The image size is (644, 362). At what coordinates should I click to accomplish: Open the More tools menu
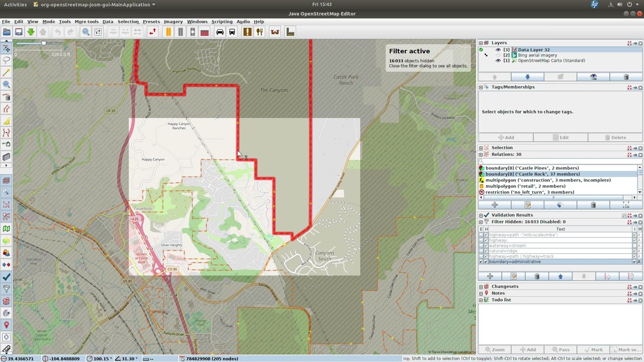(87, 22)
